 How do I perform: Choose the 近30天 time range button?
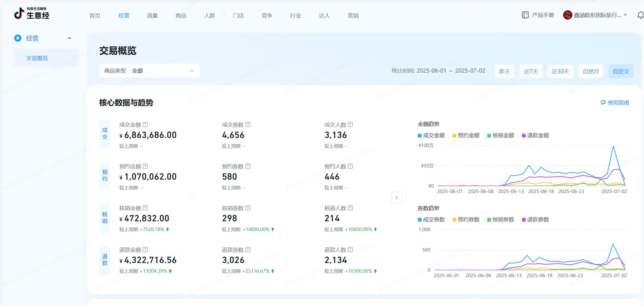(560, 71)
